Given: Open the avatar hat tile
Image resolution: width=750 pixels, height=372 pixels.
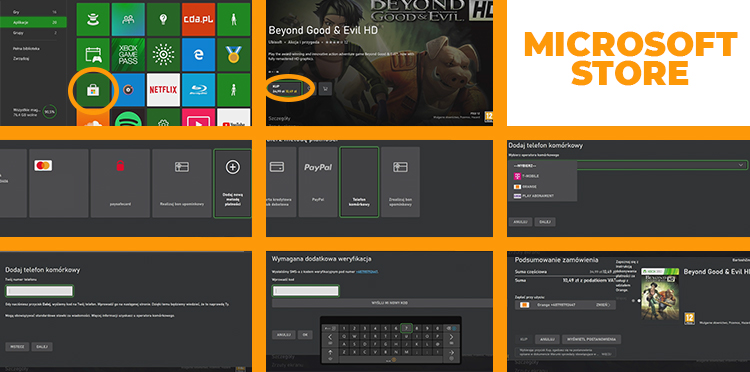Looking at the screenshot, I should [x=93, y=20].
